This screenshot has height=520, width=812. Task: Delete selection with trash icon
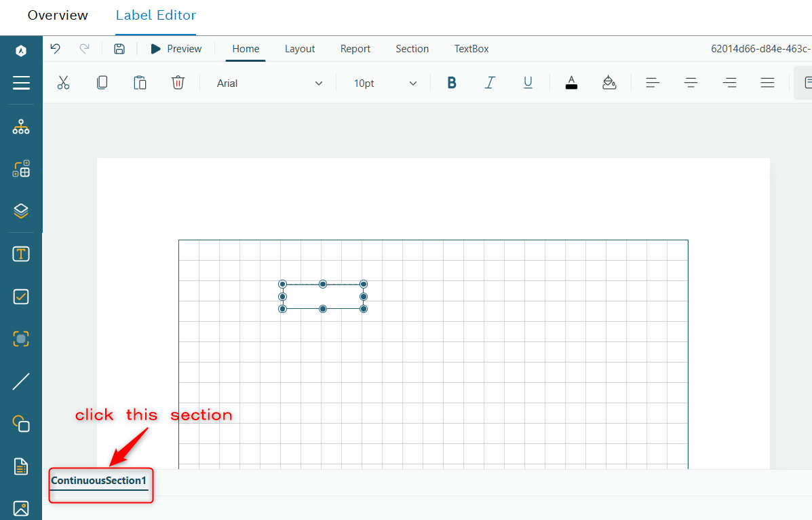(x=178, y=83)
